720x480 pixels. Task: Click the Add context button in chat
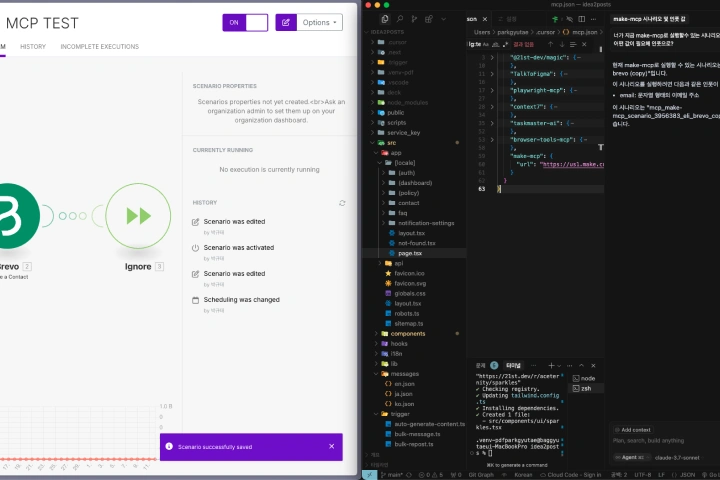click(633, 430)
